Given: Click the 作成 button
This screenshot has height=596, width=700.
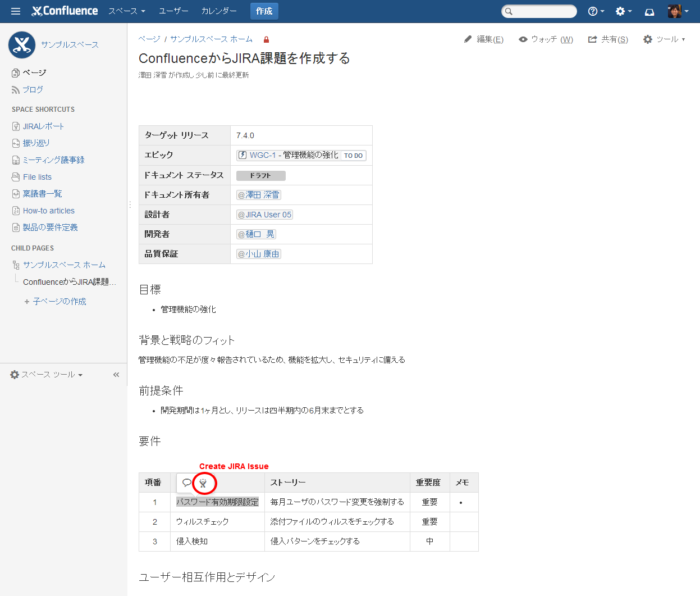Looking at the screenshot, I should (264, 11).
